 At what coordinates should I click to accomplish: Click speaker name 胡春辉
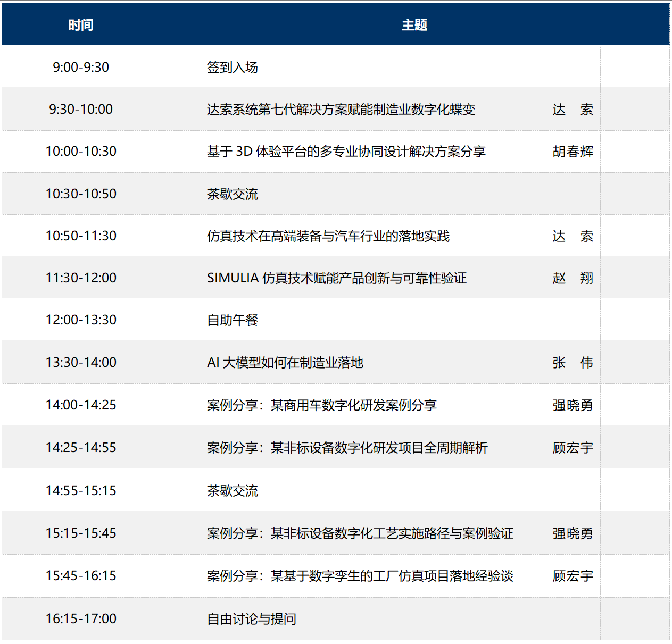573,152
